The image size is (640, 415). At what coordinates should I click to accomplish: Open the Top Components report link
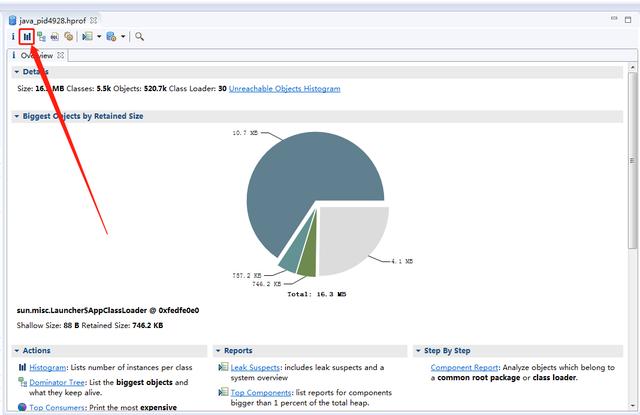(261, 393)
